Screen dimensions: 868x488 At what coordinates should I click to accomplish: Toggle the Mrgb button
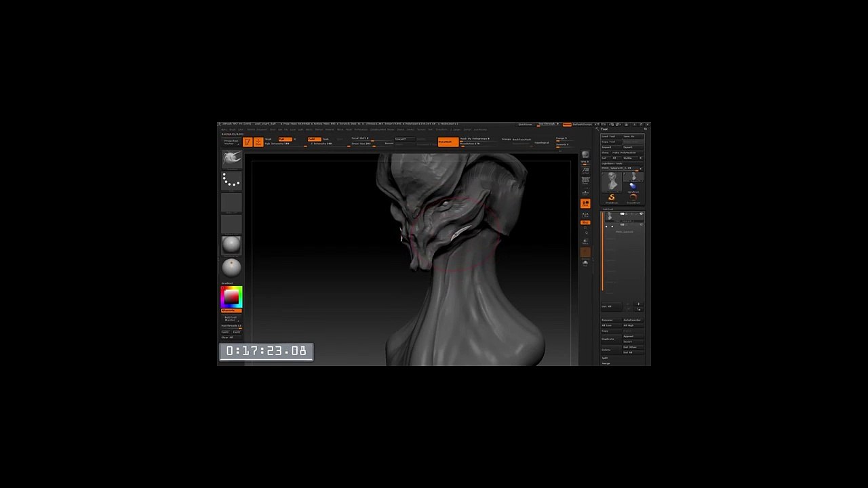[x=267, y=139]
